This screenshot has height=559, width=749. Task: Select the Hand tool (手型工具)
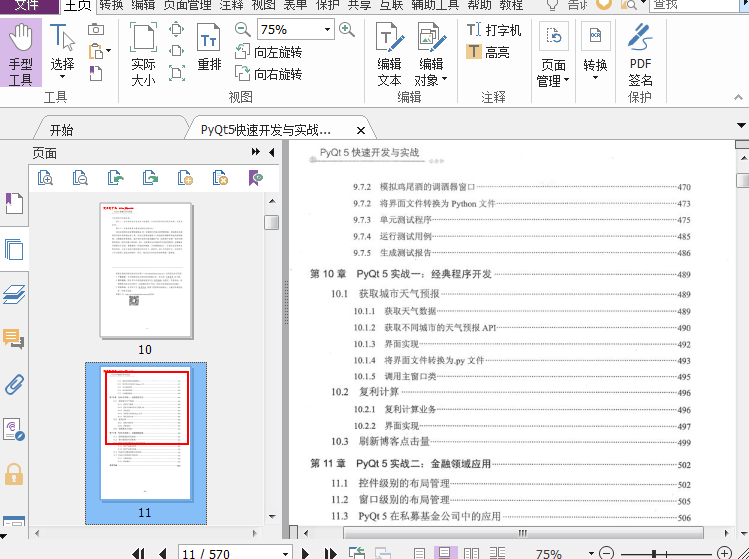pyautogui.click(x=21, y=53)
